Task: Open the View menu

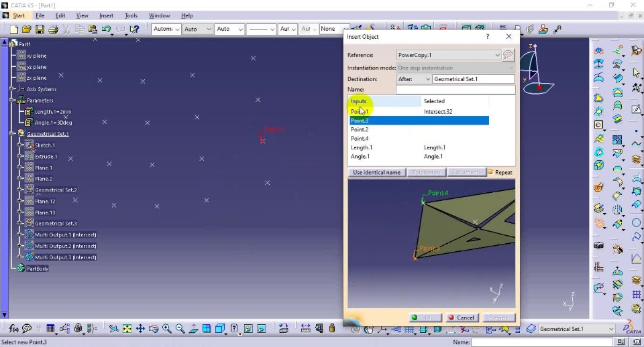Action: [82, 15]
